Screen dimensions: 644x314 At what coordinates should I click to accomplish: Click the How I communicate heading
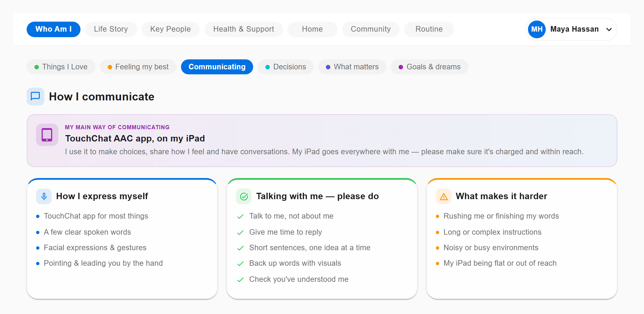[x=102, y=97]
